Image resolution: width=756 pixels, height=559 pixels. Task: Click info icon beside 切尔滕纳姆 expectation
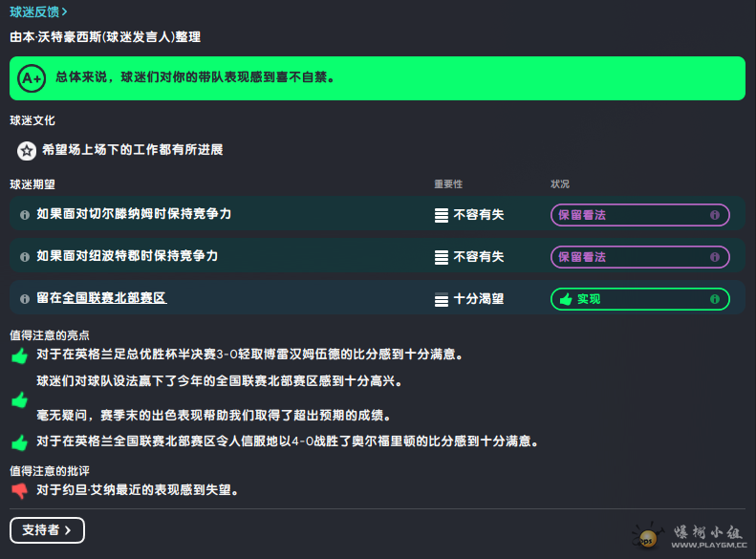(25, 215)
